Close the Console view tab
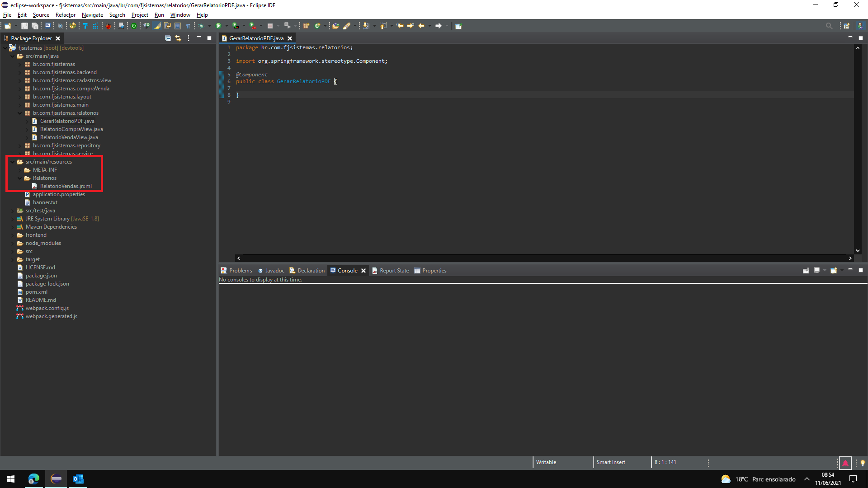 pos(363,271)
